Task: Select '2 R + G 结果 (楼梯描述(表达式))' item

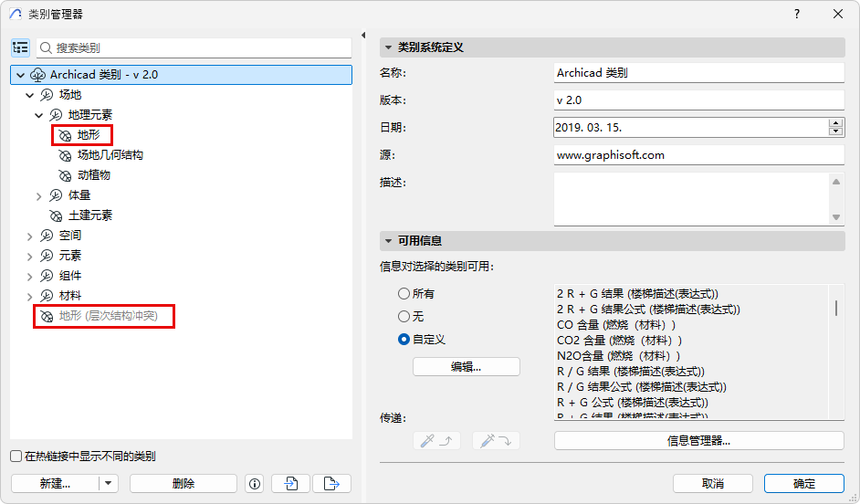Action: [637, 294]
